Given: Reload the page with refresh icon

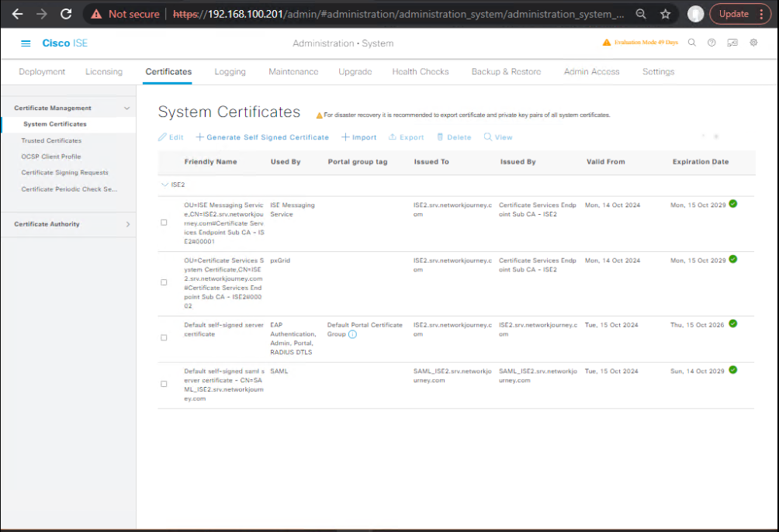Looking at the screenshot, I should tap(66, 14).
